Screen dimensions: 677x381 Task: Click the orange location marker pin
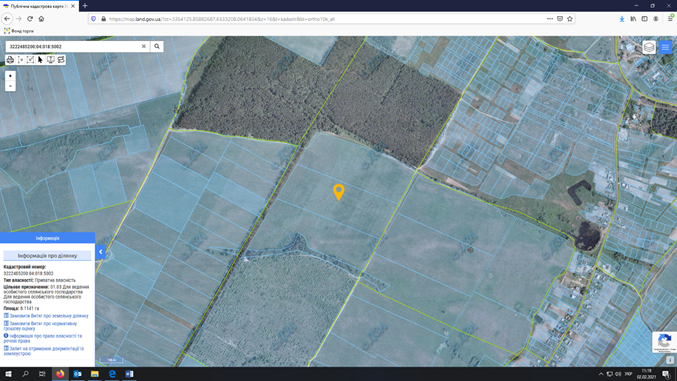tap(339, 192)
